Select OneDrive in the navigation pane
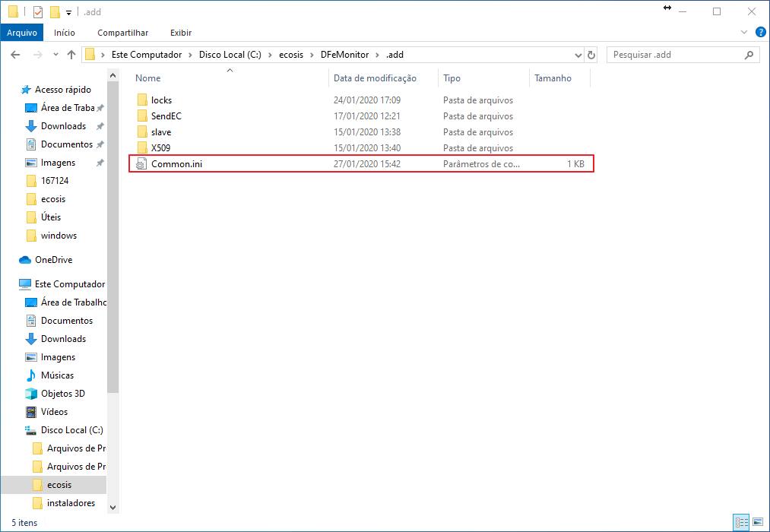 53,260
